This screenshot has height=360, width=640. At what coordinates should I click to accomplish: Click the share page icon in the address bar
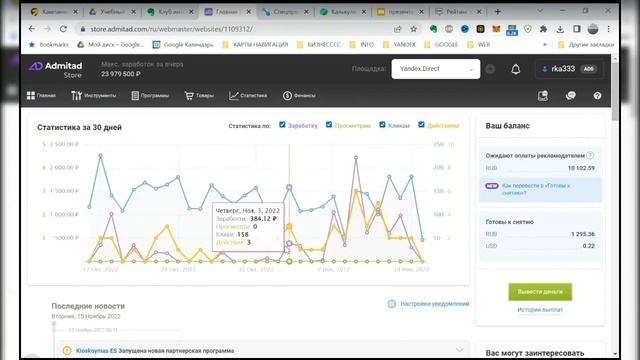397,29
